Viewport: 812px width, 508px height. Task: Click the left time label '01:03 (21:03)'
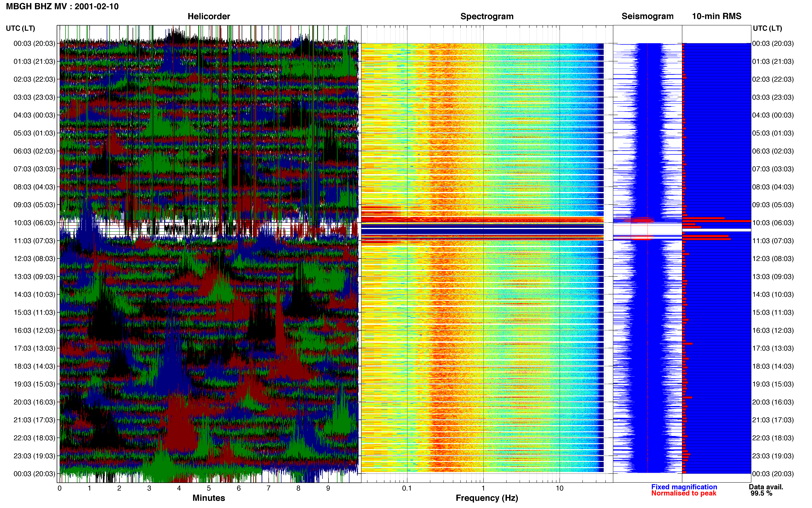coord(34,62)
